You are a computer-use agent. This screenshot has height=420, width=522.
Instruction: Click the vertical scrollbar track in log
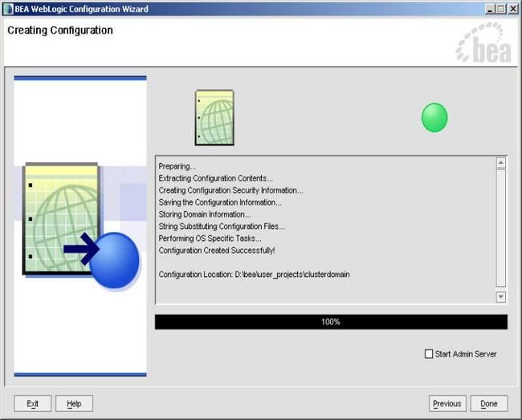click(500, 228)
